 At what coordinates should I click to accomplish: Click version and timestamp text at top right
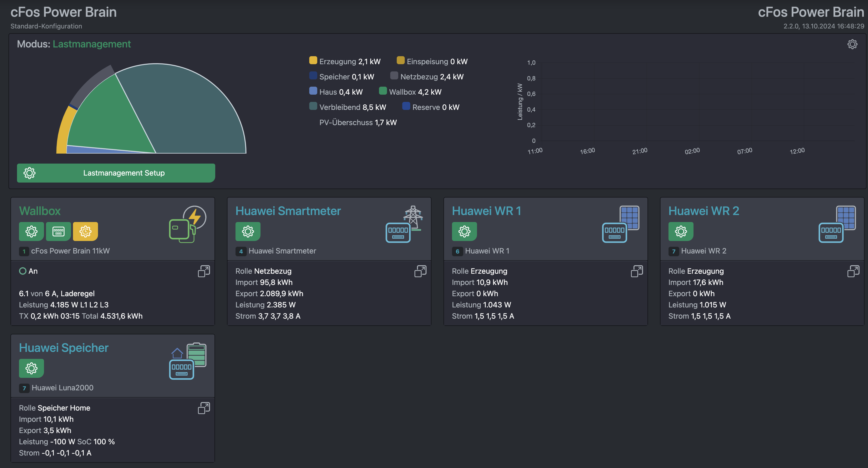[x=823, y=26]
